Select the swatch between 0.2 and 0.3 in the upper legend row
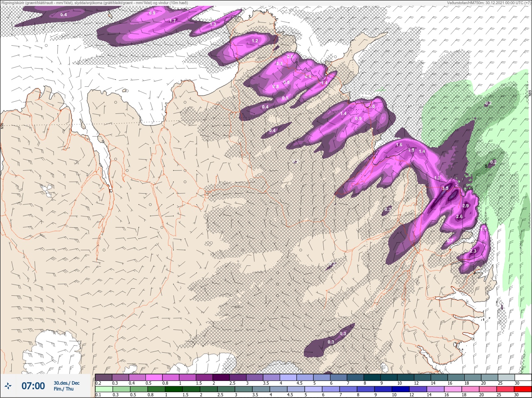This screenshot has width=532, height=398. click(x=103, y=377)
